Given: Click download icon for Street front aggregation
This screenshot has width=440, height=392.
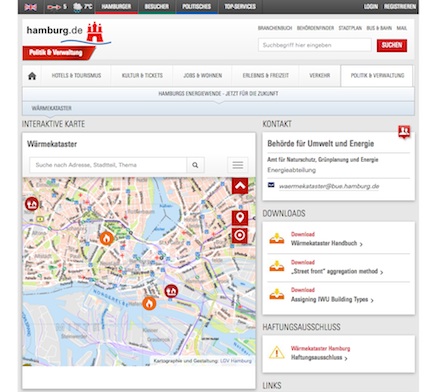Looking at the screenshot, I should pyautogui.click(x=277, y=267).
